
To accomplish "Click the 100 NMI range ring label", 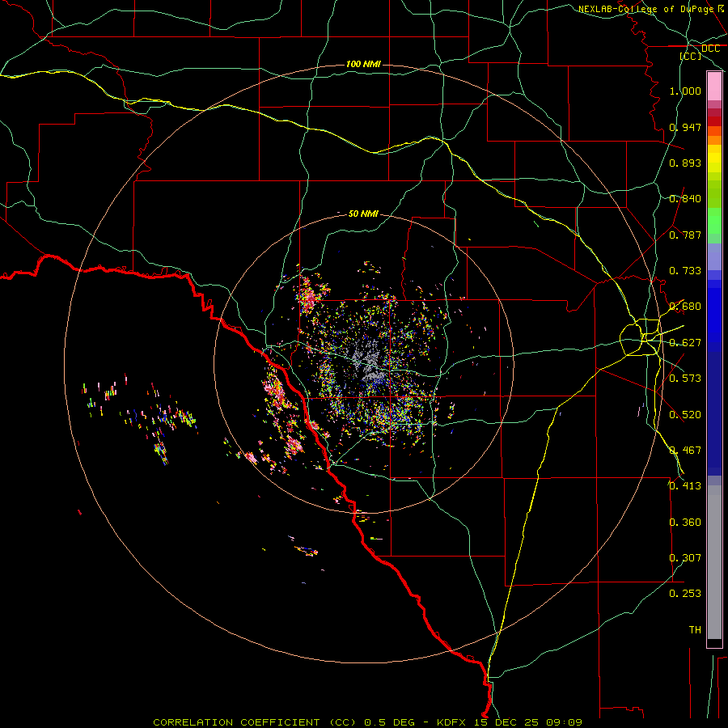I will [363, 64].
